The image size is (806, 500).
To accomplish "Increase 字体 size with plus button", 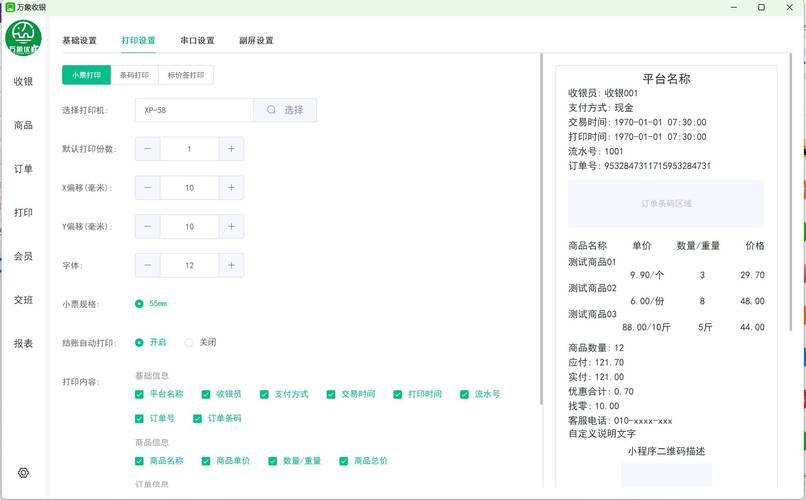I will tap(231, 265).
